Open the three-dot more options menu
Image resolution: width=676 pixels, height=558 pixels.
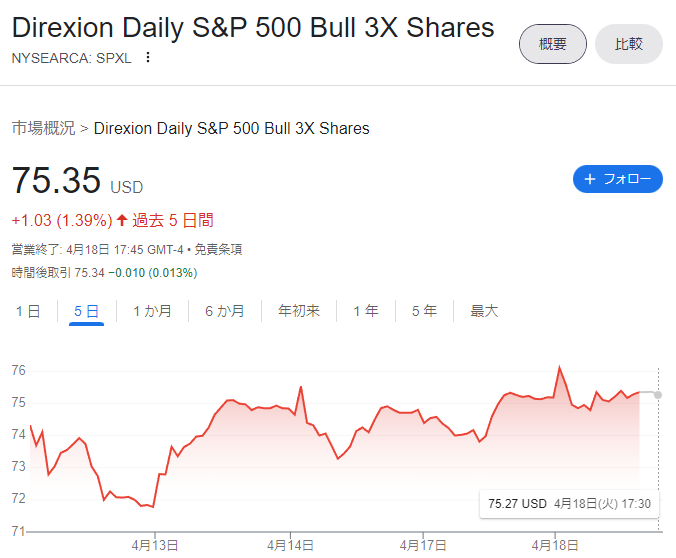(x=148, y=57)
